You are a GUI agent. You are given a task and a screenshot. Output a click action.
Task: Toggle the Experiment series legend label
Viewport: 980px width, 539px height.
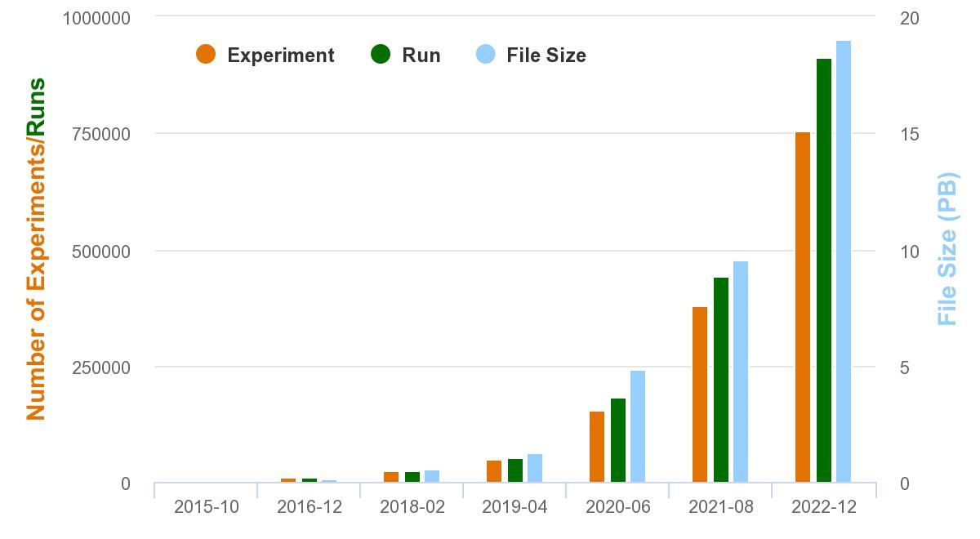[x=280, y=56]
